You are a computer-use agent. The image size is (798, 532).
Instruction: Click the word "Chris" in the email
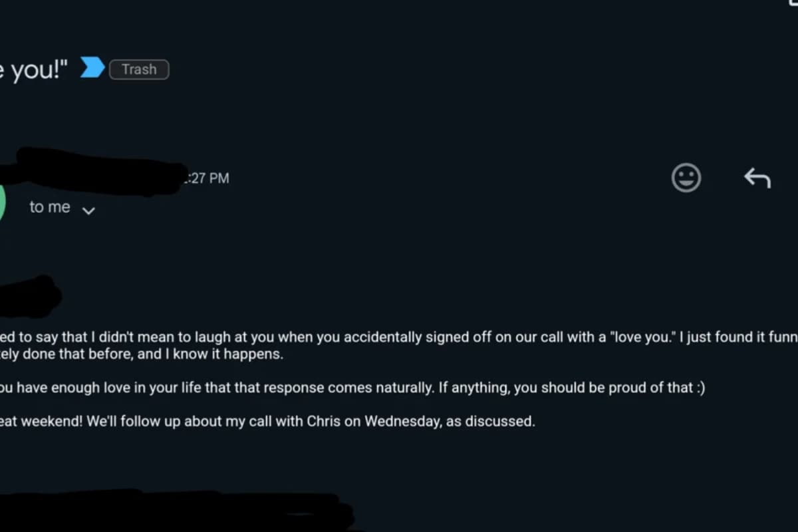coord(324,422)
